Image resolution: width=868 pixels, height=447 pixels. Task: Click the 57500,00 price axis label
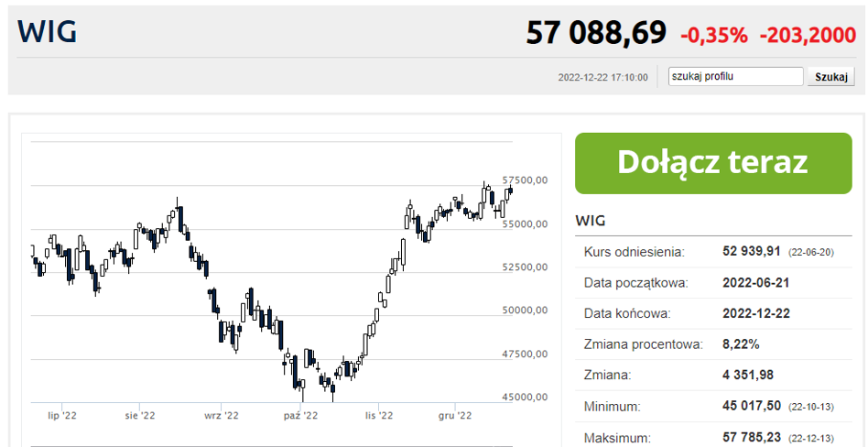coord(525,180)
